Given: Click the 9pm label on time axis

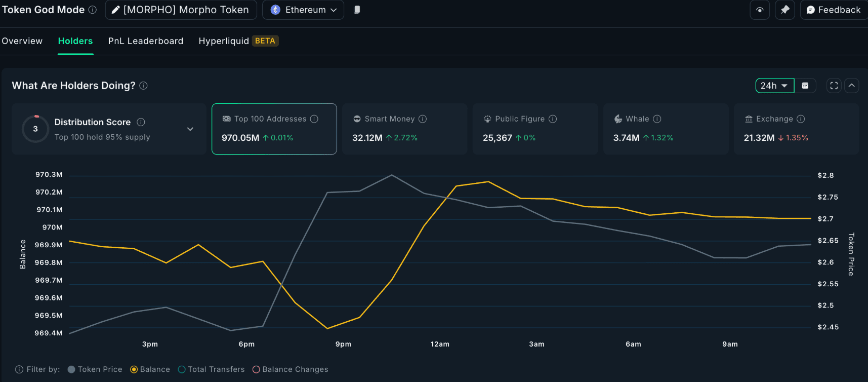Looking at the screenshot, I should [343, 344].
